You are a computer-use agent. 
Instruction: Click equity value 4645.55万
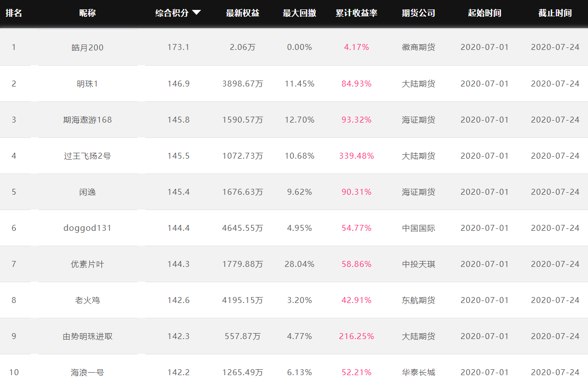coord(243,228)
